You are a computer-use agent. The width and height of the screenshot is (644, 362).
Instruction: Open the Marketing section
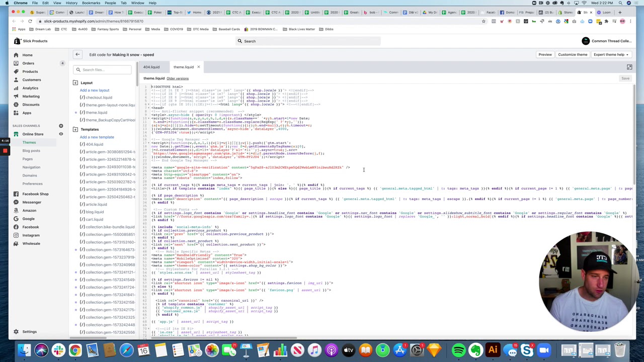31,96
